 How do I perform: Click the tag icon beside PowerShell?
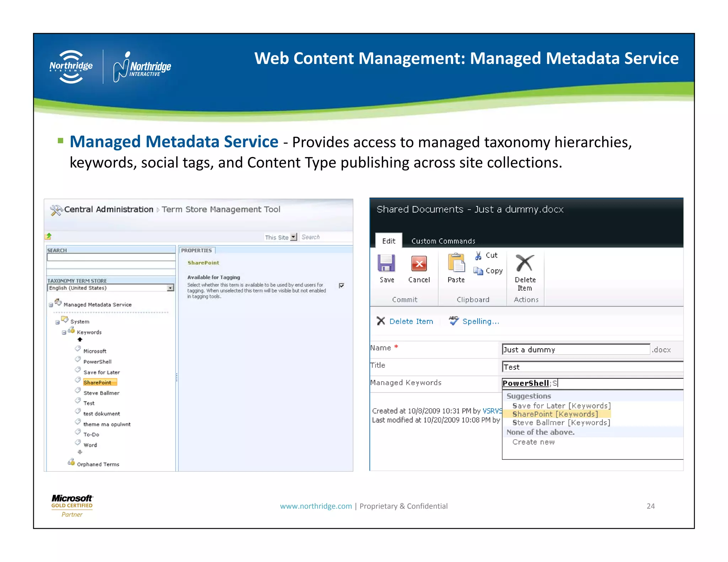click(78, 359)
